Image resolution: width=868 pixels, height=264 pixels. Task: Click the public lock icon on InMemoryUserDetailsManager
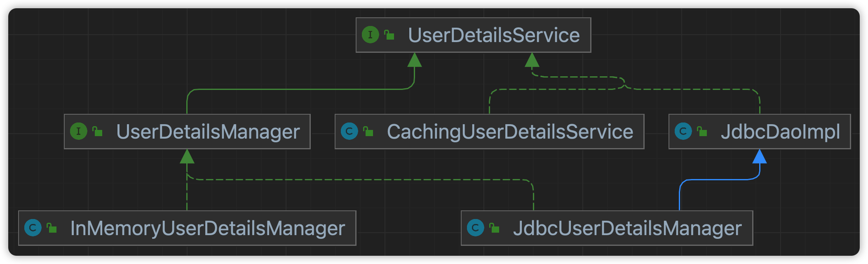coord(52,228)
